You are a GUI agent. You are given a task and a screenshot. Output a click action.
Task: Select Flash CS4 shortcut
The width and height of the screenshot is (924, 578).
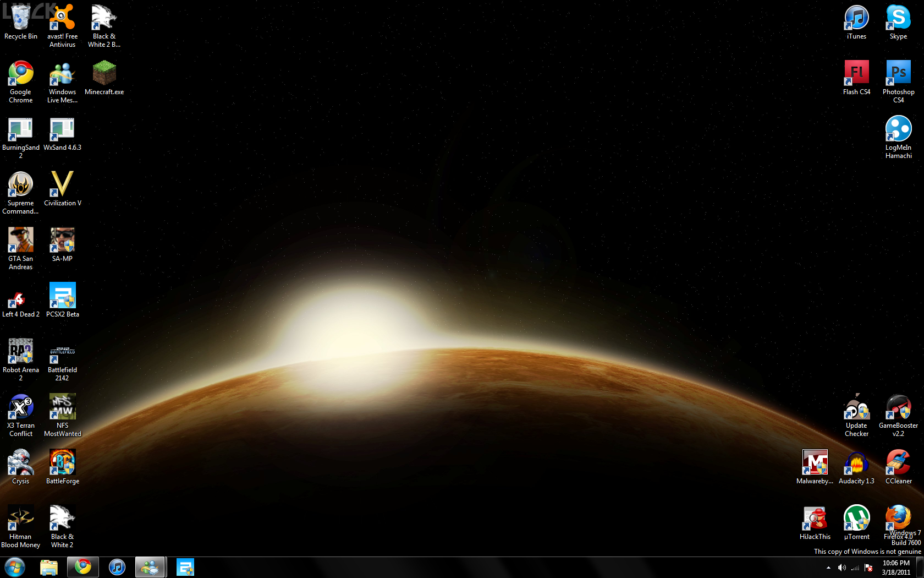click(857, 78)
